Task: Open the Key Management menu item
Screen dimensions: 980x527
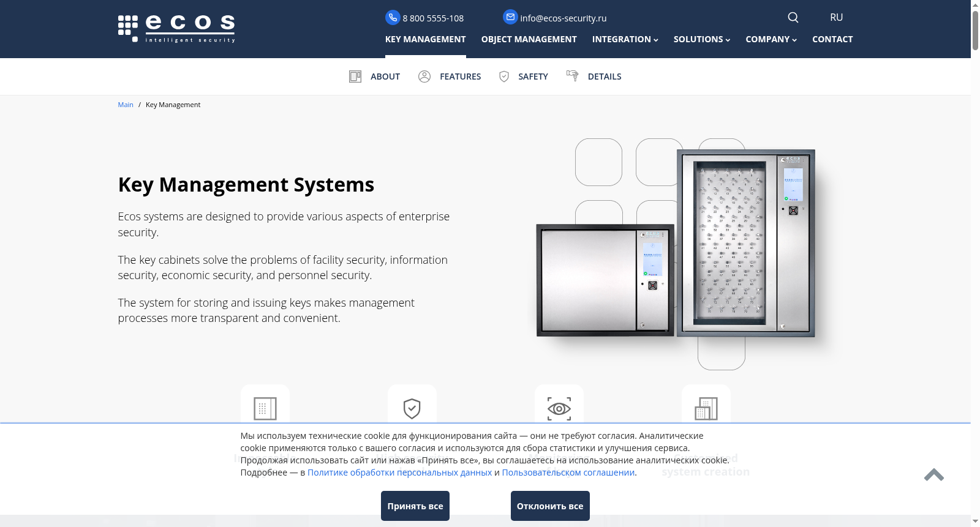Action: 426,39
